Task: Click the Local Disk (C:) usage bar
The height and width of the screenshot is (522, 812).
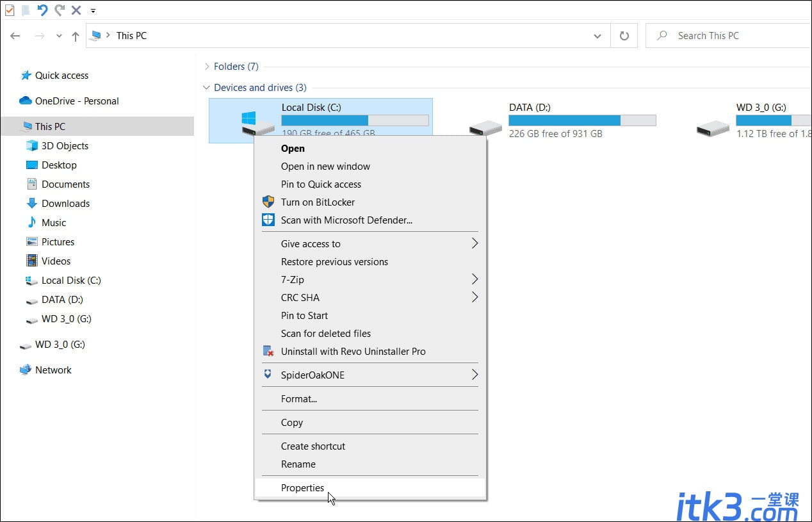Action: point(355,120)
